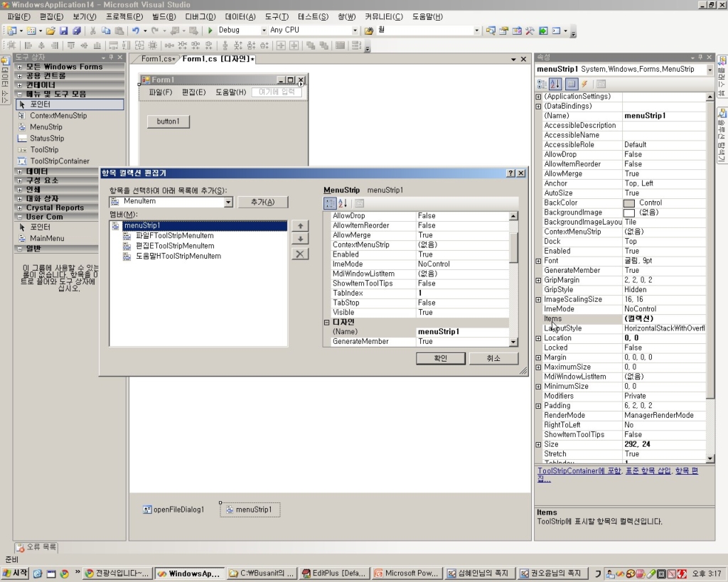Toggle Alphabetical sort in collection editor grid
This screenshot has width=728, height=582.
[x=343, y=203]
